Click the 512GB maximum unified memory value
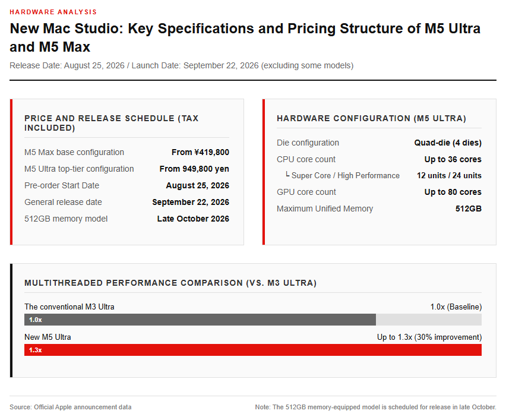 click(468, 209)
